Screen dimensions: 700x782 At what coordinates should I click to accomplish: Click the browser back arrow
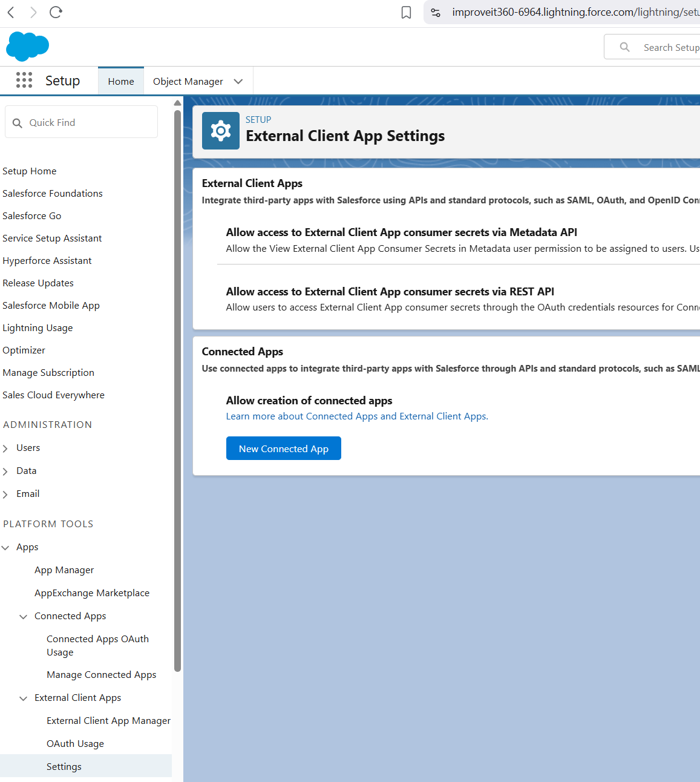tap(11, 12)
